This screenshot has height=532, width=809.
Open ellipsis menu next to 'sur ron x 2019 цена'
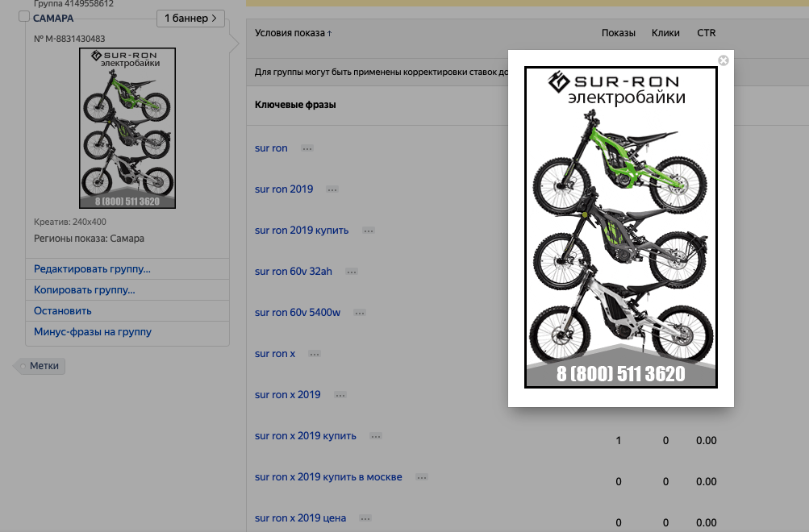365,518
